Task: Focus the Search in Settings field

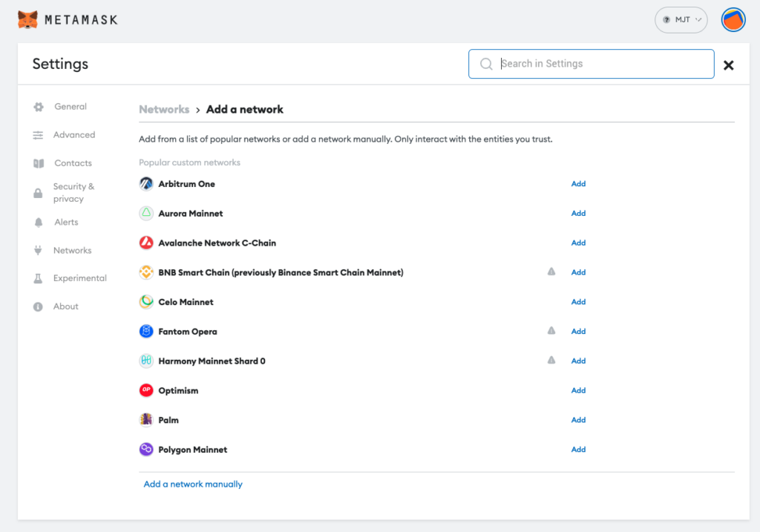Action: (x=592, y=64)
